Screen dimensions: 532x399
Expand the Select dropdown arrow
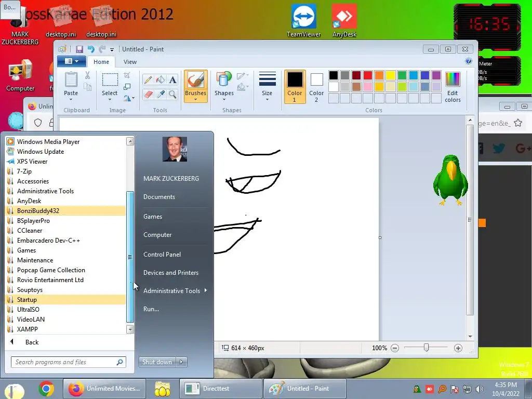[110, 99]
